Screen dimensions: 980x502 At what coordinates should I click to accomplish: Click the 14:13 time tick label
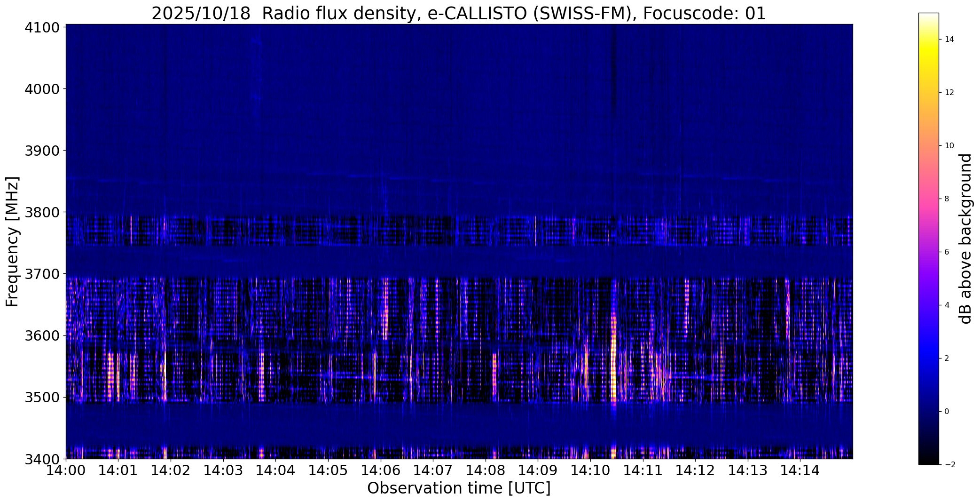[748, 470]
